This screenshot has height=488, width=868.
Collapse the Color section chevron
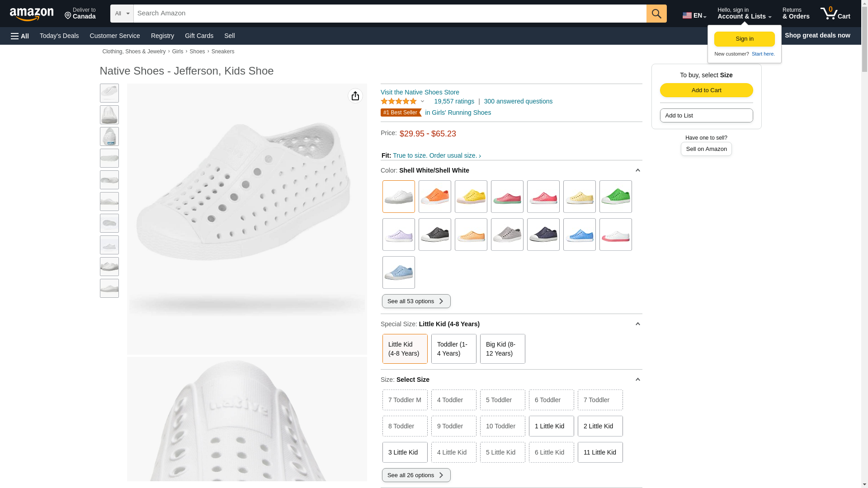coord(637,170)
